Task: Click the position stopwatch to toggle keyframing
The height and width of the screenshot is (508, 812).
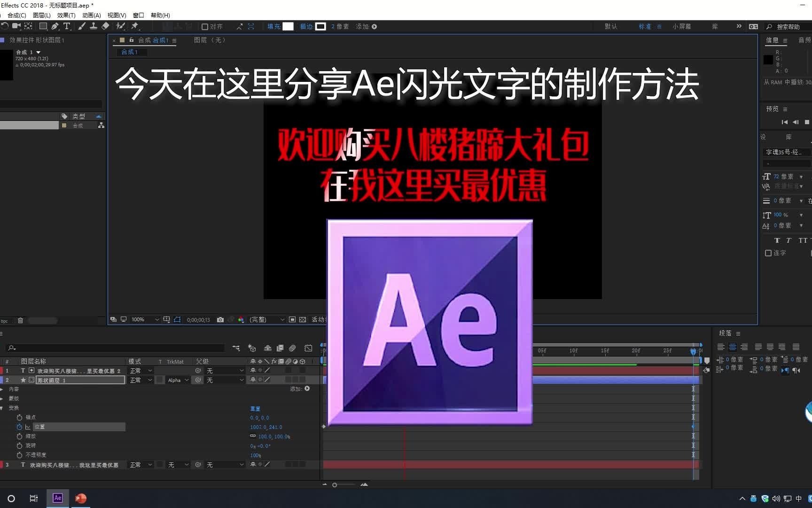Action: click(x=19, y=427)
